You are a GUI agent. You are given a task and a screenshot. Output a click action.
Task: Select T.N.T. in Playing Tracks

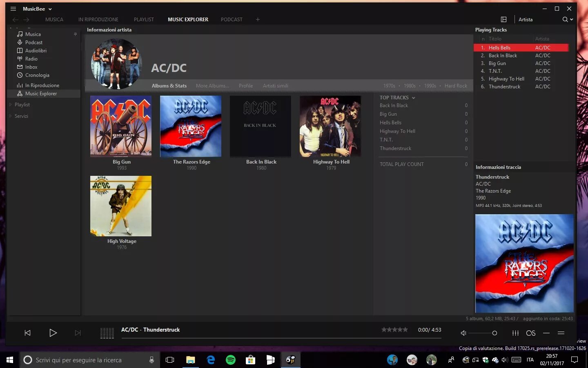[521, 71]
